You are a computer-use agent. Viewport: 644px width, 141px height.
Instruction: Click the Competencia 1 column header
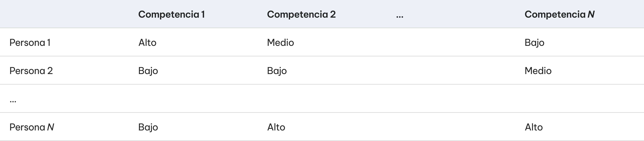pyautogui.click(x=171, y=14)
